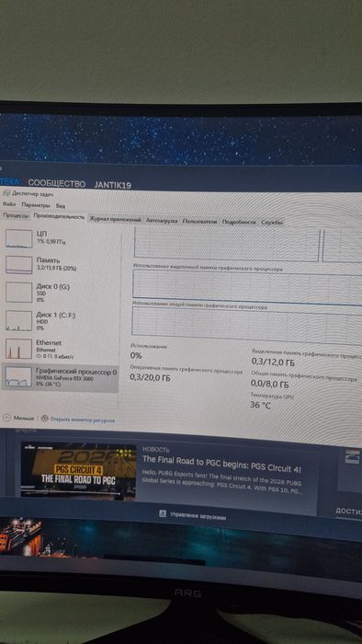
Task: Open СООБЩЕСТВО in the Steam window
Action: coord(57,184)
